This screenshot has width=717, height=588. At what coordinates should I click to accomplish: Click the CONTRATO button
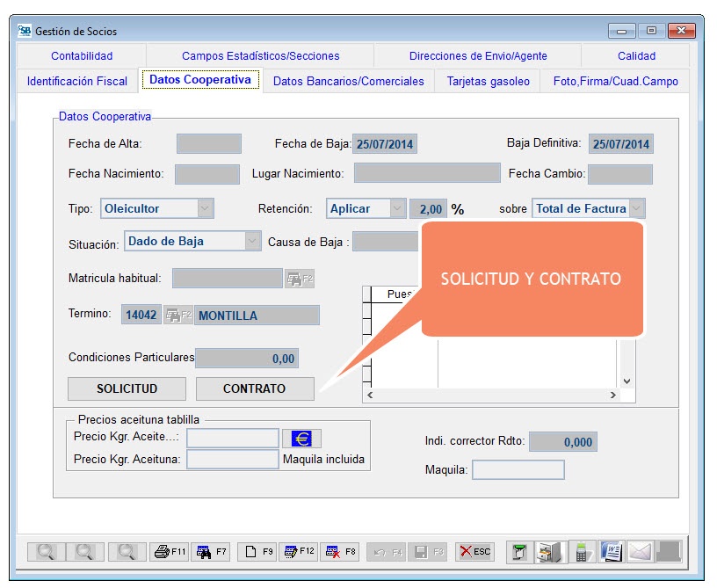[254, 388]
